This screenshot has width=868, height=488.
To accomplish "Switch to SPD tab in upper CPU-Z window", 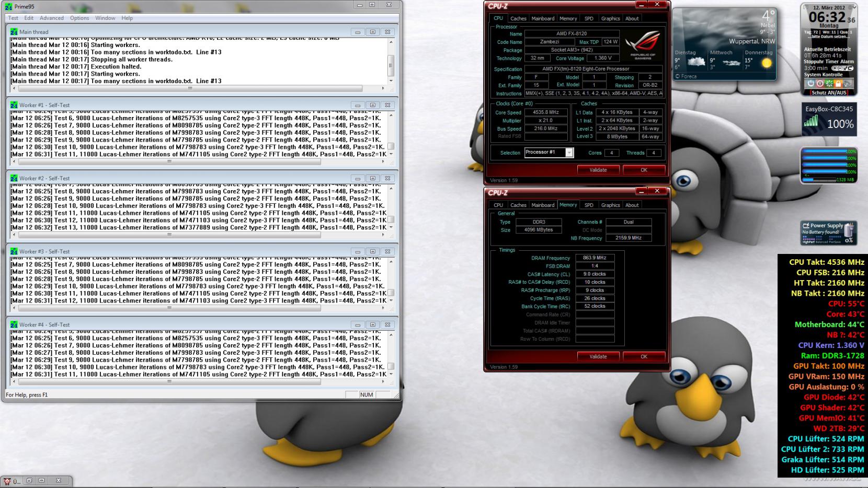I will (589, 18).
